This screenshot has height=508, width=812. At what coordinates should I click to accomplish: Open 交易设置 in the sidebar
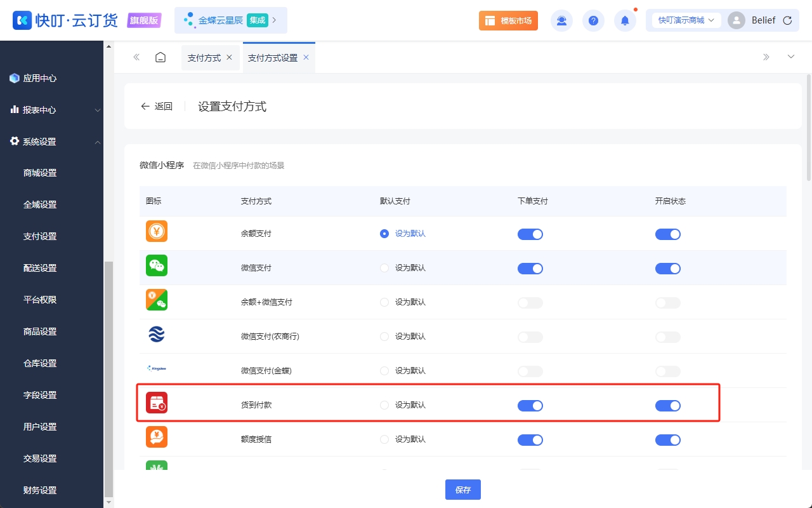click(x=40, y=458)
